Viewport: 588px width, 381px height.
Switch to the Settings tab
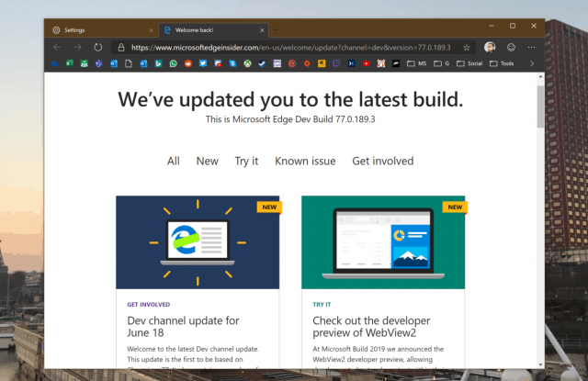pyautogui.click(x=101, y=30)
